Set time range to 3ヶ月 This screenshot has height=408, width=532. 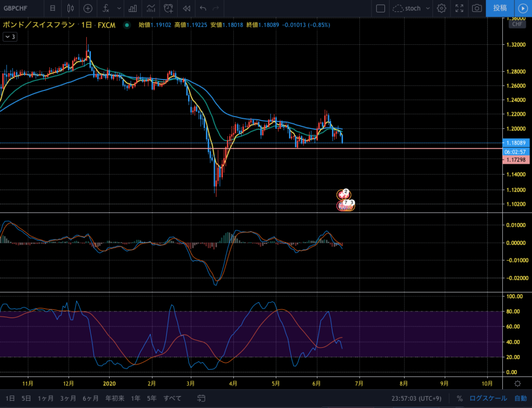[x=68, y=398]
